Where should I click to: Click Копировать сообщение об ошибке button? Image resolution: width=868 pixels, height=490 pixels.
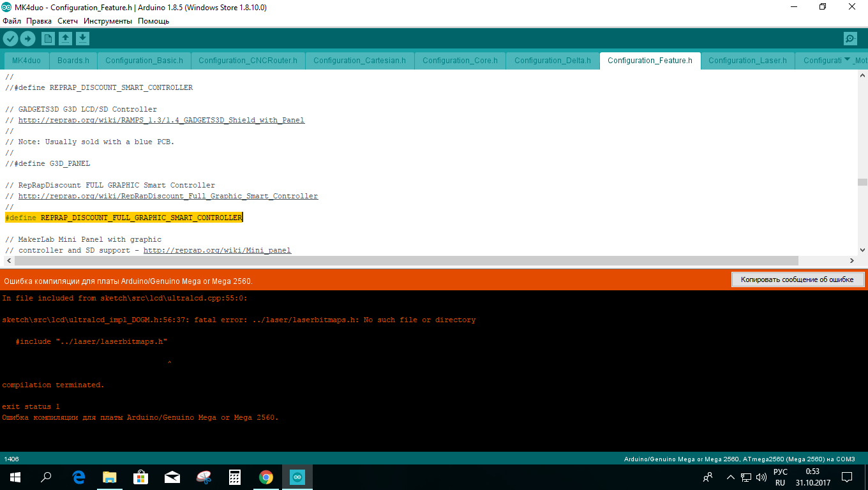tap(798, 279)
